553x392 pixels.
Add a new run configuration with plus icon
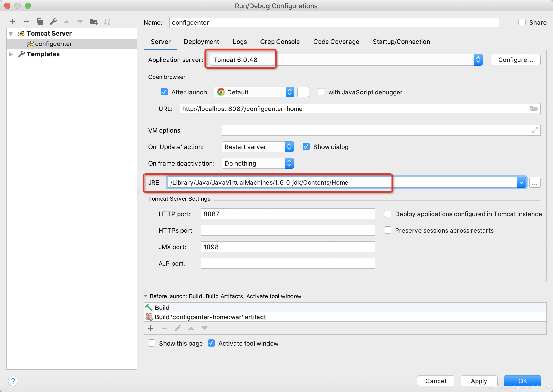tap(13, 22)
